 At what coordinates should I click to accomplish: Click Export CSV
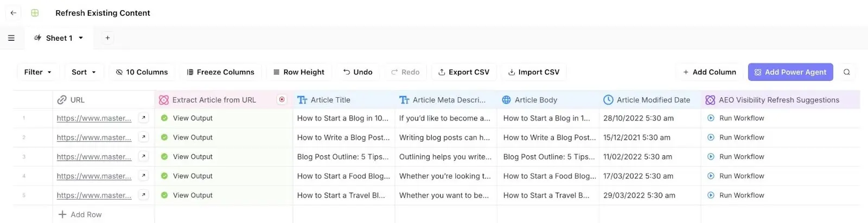[464, 72]
